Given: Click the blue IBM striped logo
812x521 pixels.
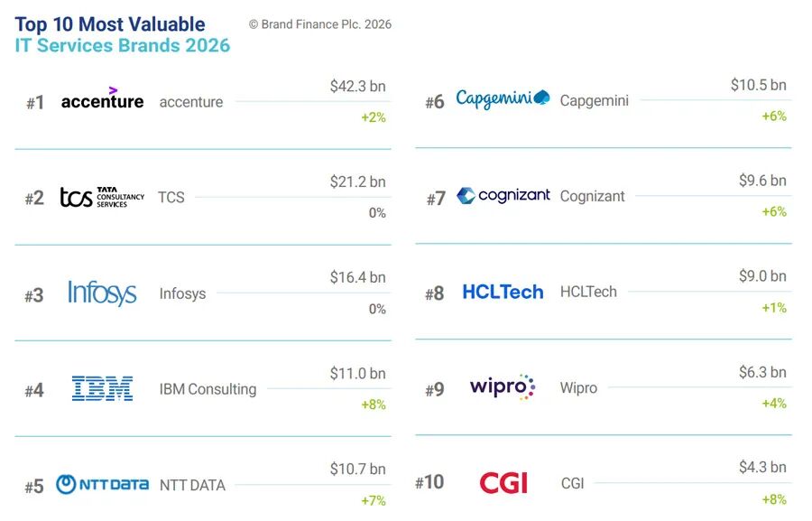Looking at the screenshot, I should 103,389.
